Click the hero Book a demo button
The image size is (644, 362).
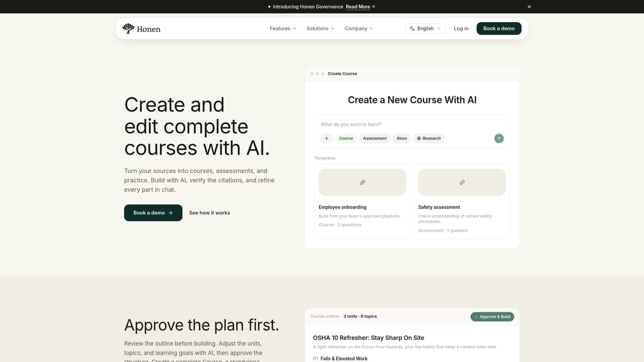coord(153,213)
